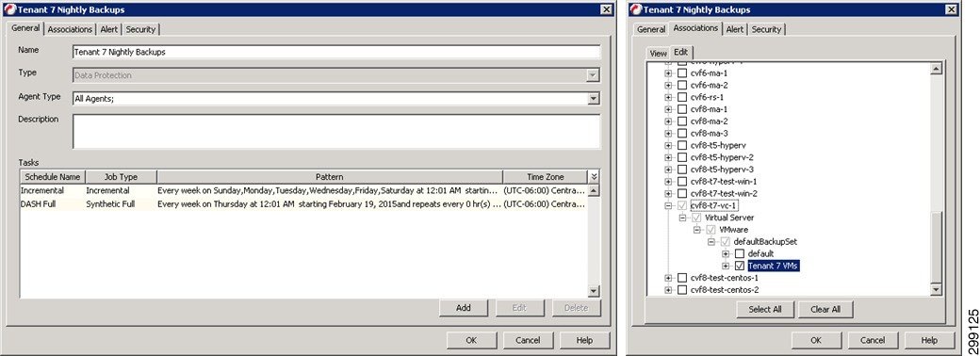Collapse the VMware node
This screenshot has height=356, width=980.
click(x=697, y=230)
